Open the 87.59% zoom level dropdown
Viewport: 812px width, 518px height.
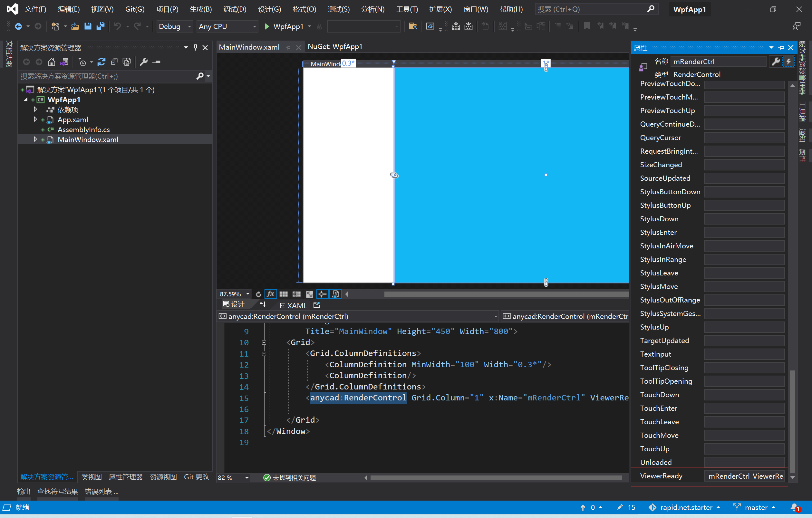tap(247, 294)
